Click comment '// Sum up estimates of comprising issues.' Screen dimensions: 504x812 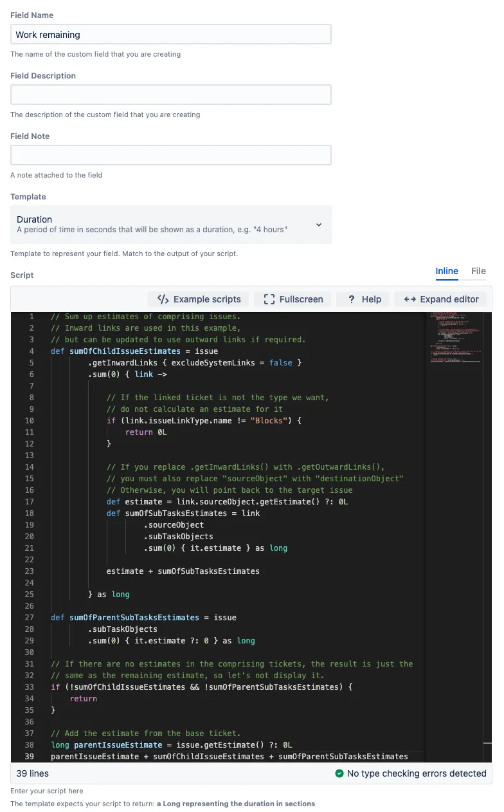[x=146, y=317]
